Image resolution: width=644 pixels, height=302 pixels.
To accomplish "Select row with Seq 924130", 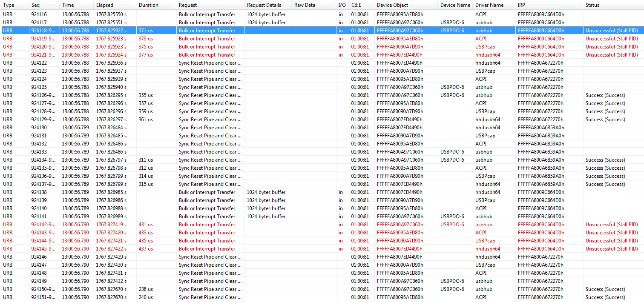I will (x=322, y=128).
